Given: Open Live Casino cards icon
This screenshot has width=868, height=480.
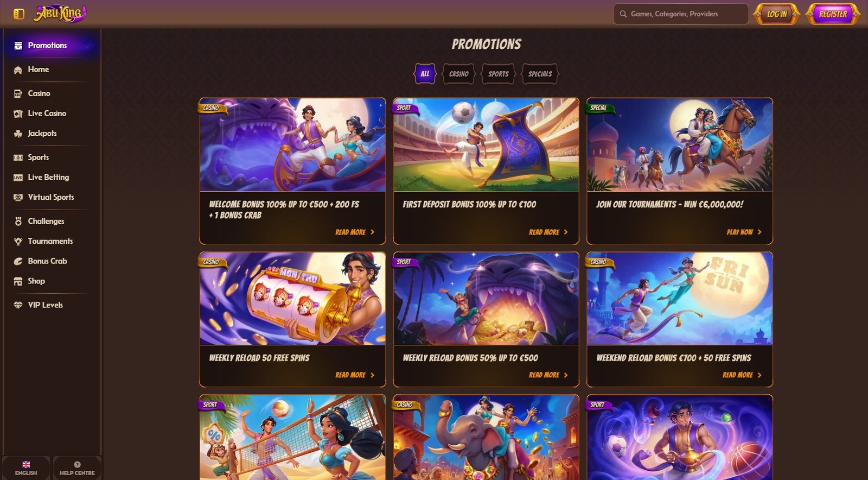Looking at the screenshot, I should click(18, 113).
